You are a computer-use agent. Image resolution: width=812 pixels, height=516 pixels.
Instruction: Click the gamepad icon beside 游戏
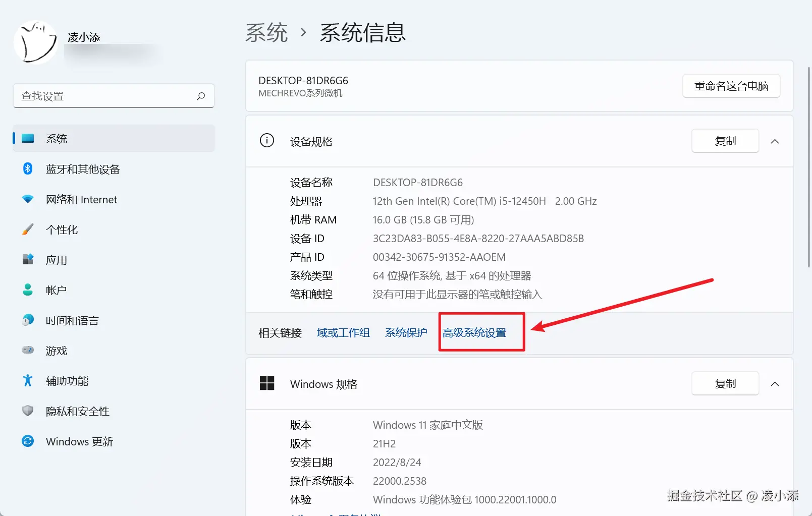[28, 350]
